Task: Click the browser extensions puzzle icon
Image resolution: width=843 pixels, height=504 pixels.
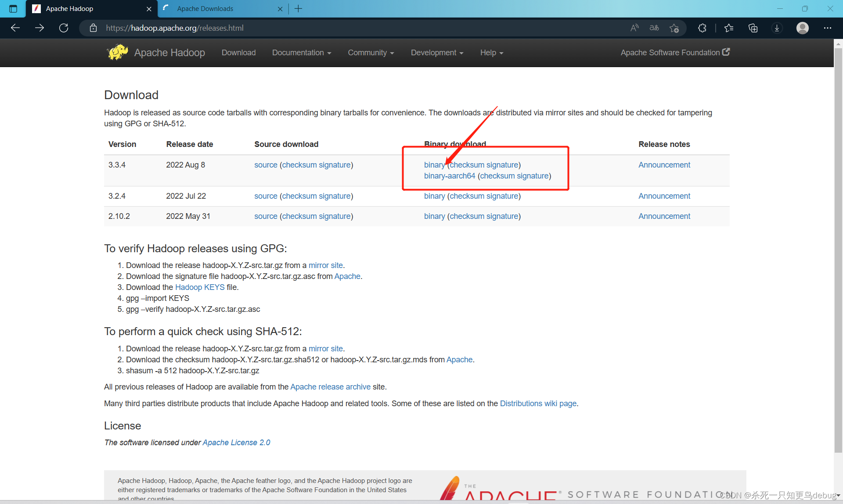Action: tap(702, 28)
